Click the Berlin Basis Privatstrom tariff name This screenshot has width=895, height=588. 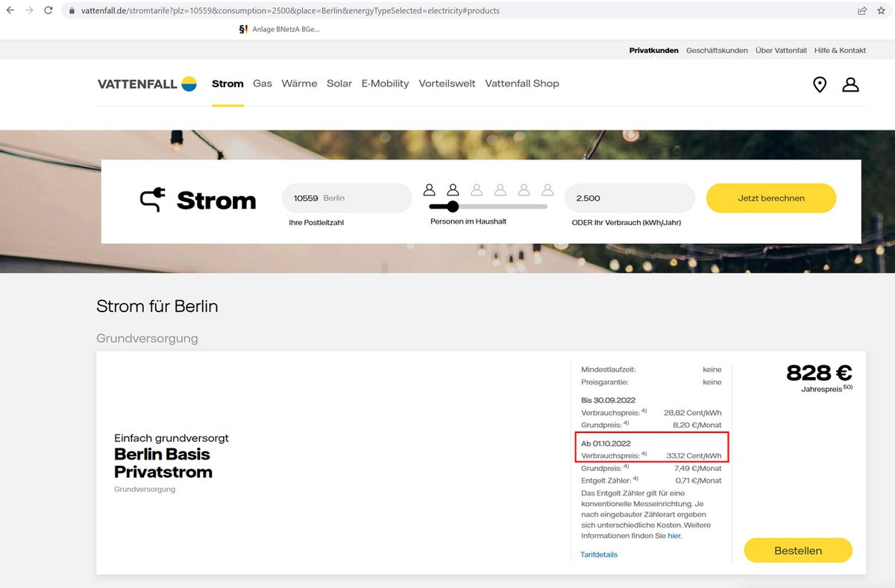pyautogui.click(x=163, y=463)
